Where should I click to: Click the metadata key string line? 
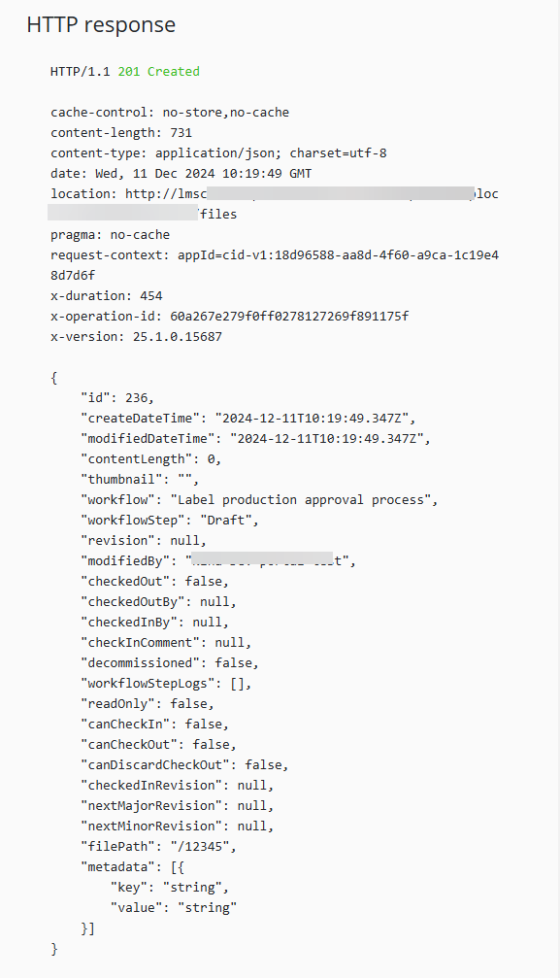[170, 888]
